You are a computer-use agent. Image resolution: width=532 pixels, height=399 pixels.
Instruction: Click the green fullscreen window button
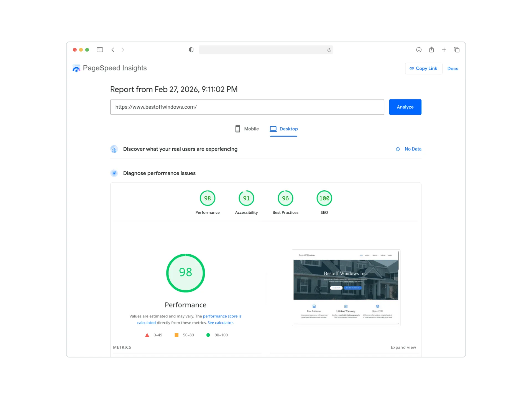pyautogui.click(x=87, y=50)
